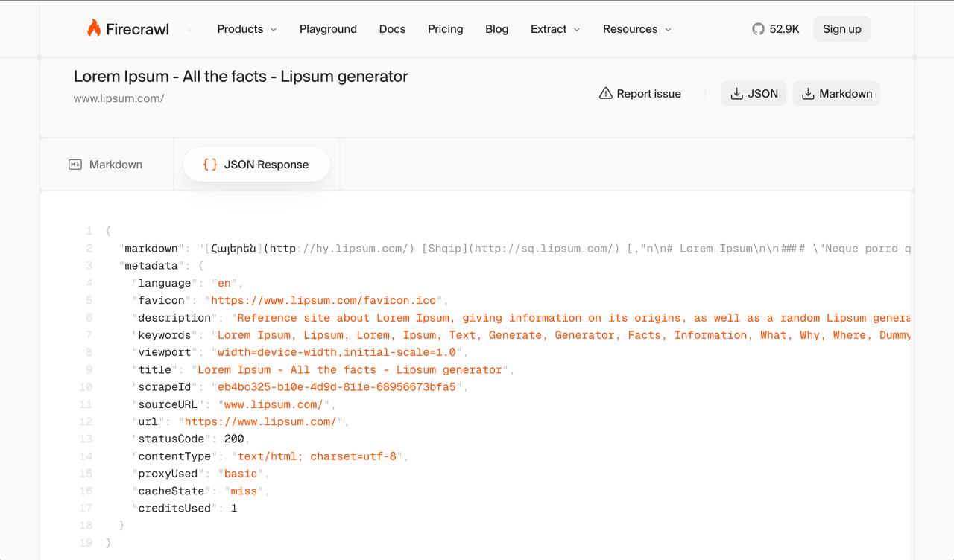Open the GitHub 52.9K stars link
Screen dimensions: 954x560
point(776,29)
